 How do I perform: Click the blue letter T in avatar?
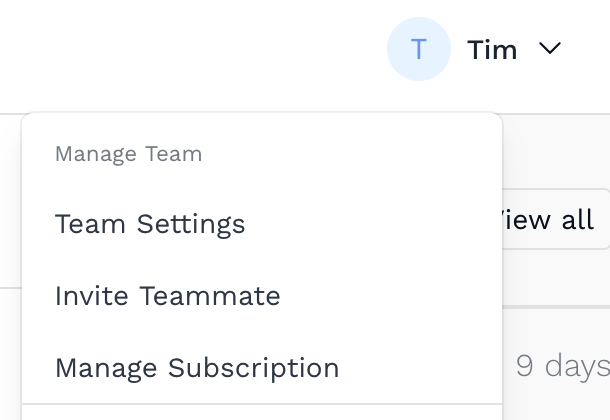pyautogui.click(x=419, y=49)
